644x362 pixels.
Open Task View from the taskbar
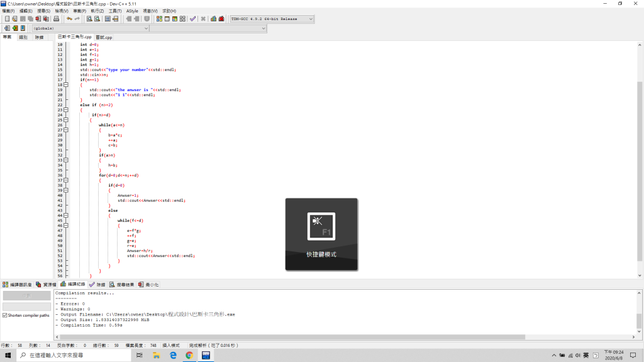pos(139,356)
